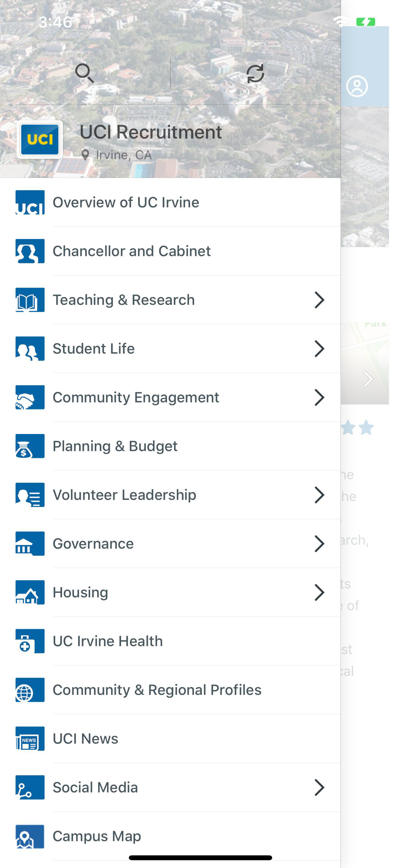Expand the Housing submenu chevron
Viewport: 401px width, 868px height.
pos(319,592)
